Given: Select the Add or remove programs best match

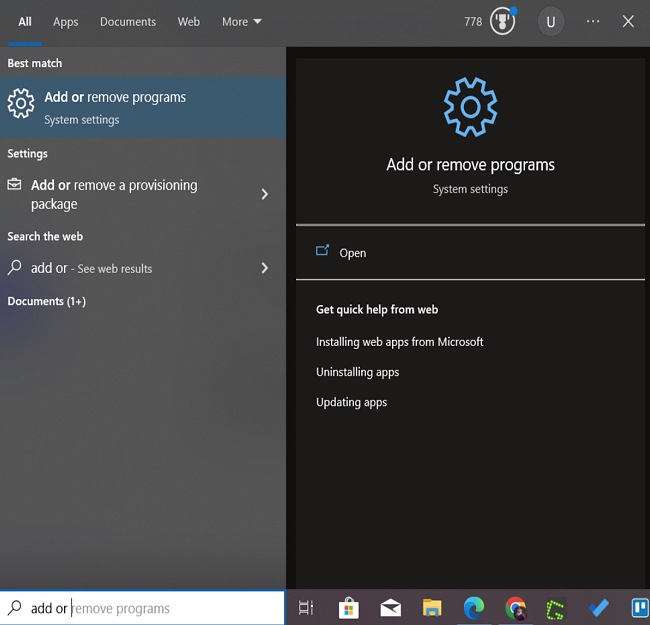Looking at the screenshot, I should [x=143, y=107].
